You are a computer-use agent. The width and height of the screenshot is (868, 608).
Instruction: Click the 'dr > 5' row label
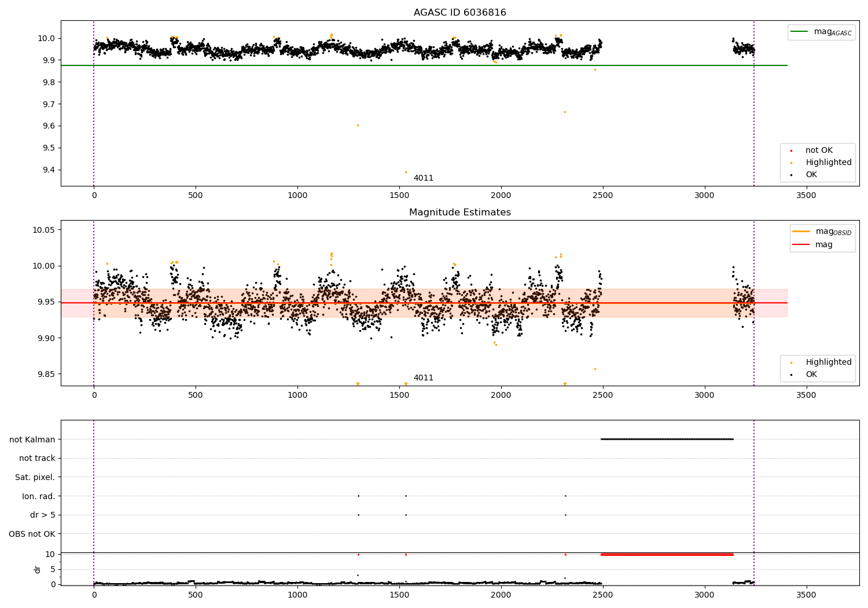point(43,515)
